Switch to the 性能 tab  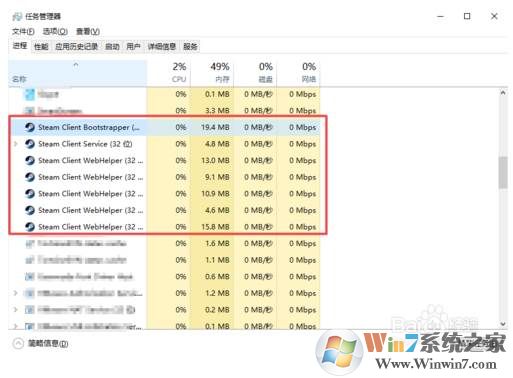[x=41, y=47]
